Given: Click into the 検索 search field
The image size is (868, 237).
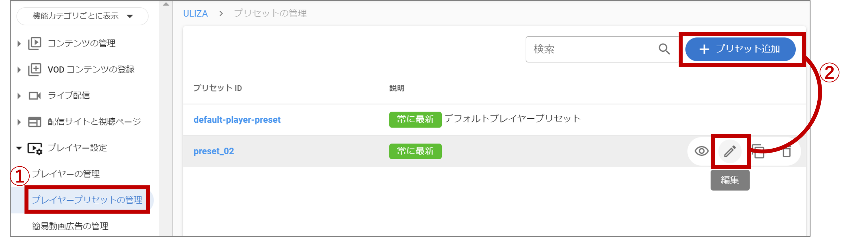Looking at the screenshot, I should pos(590,49).
